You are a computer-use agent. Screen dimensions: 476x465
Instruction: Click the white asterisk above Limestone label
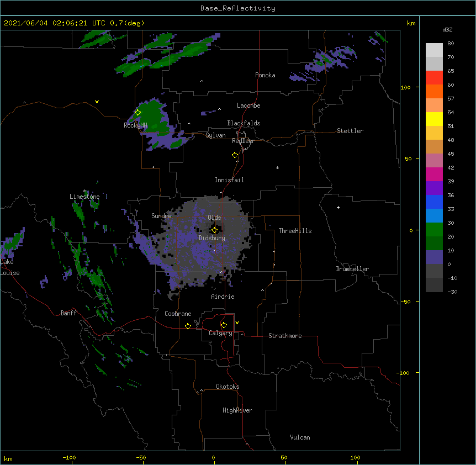(85, 191)
